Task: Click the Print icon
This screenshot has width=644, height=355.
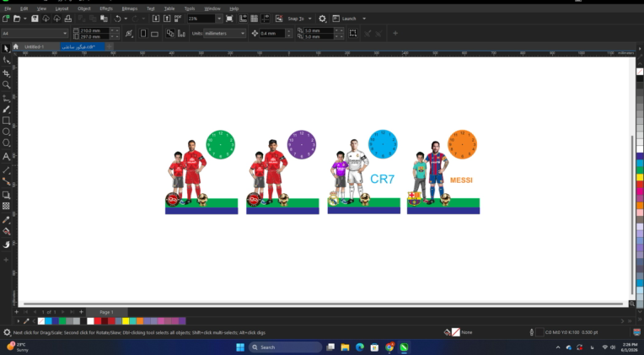Action: point(68,19)
